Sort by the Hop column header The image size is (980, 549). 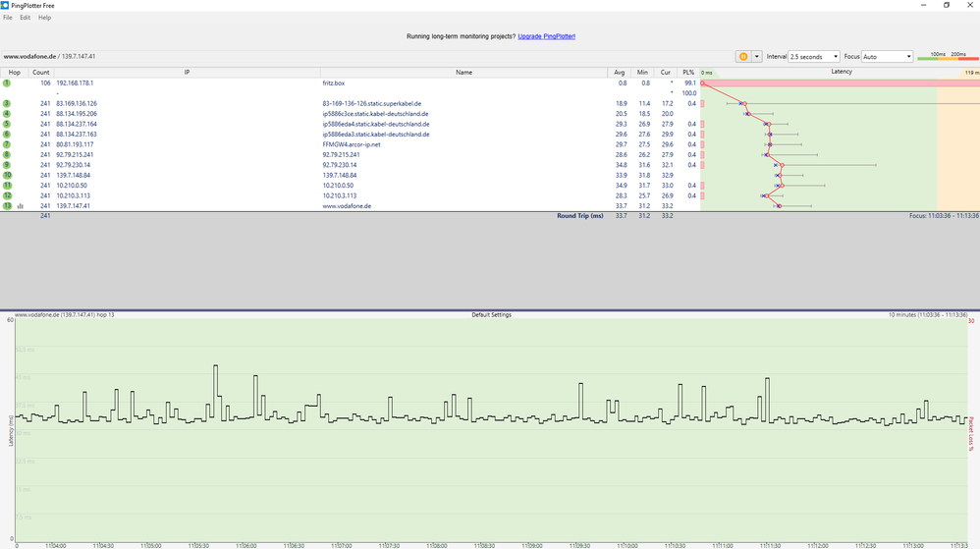[x=15, y=73]
